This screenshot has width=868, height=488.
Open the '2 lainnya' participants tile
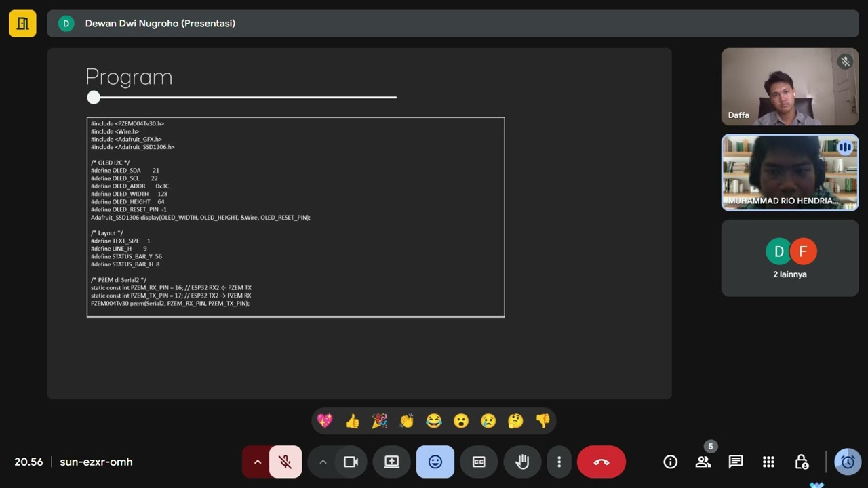pyautogui.click(x=790, y=258)
